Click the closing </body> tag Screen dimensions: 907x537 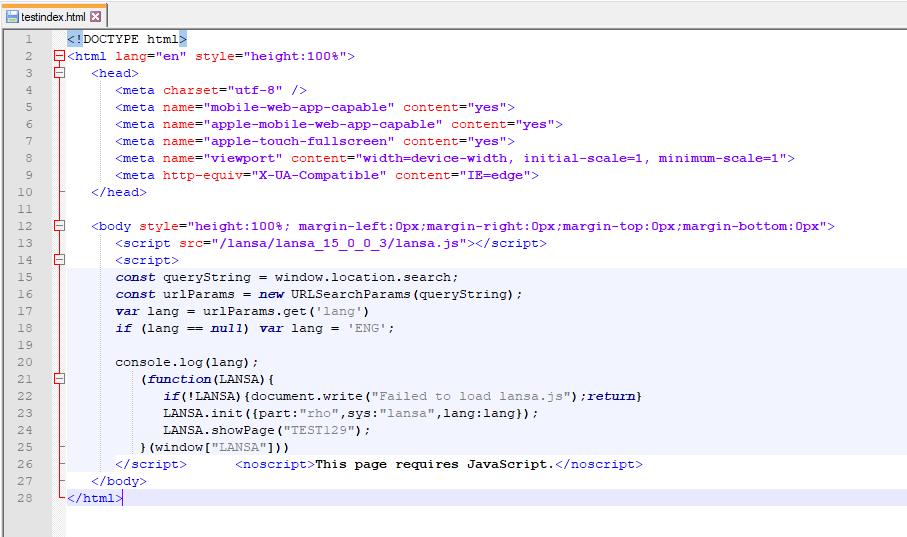coord(119,481)
